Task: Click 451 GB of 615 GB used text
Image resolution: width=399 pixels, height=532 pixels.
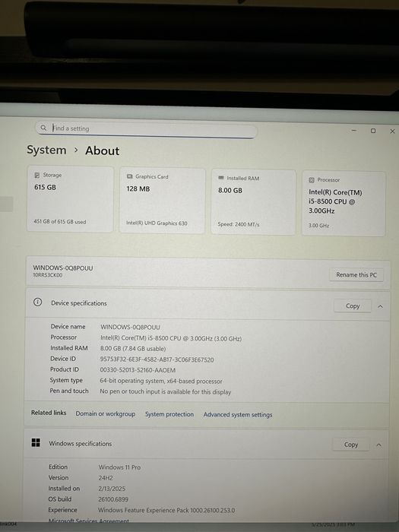Action: (60, 222)
